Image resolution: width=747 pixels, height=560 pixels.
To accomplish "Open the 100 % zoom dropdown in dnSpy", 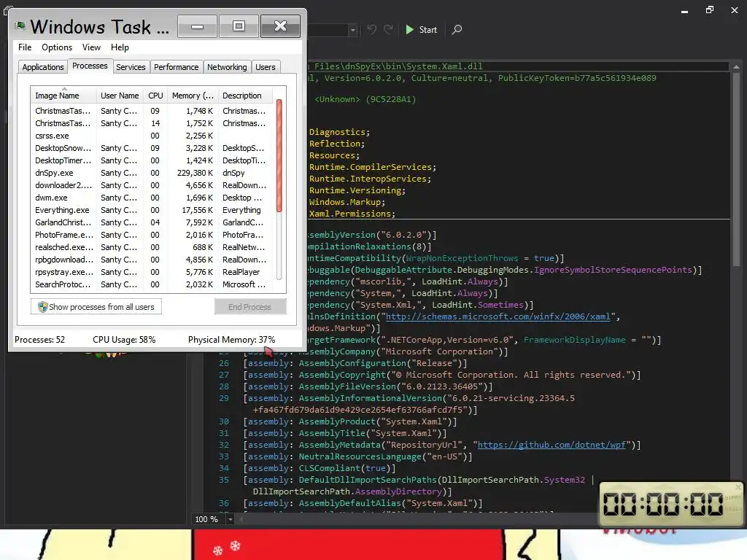I will pos(230,519).
